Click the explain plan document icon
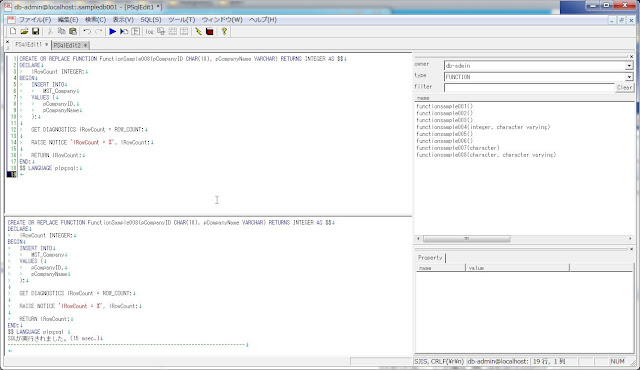The image size is (640, 370). [136, 31]
